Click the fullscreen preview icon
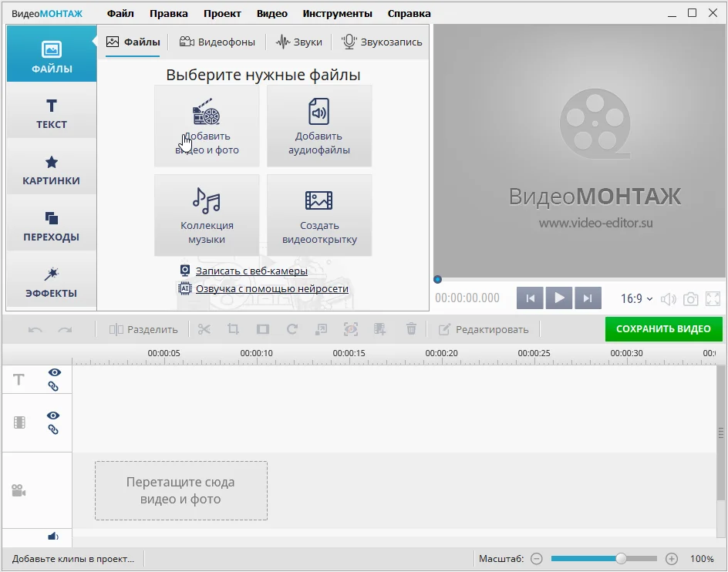The height and width of the screenshot is (572, 728). (x=713, y=298)
